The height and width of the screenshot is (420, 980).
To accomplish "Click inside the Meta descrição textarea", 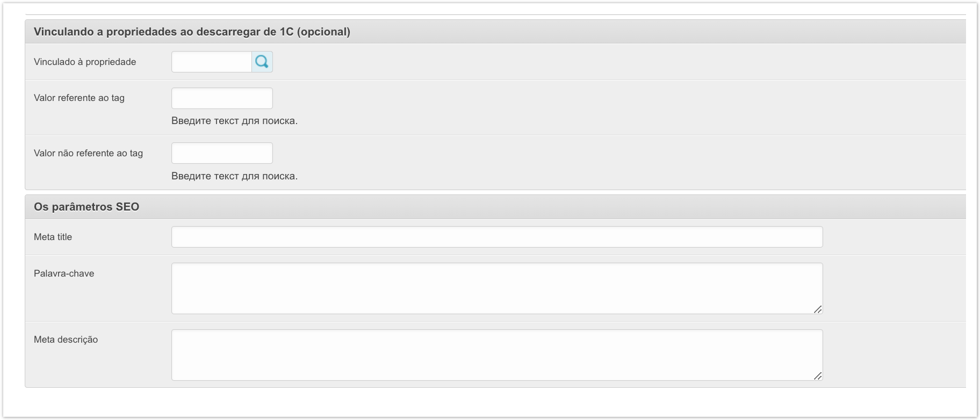I will point(496,355).
